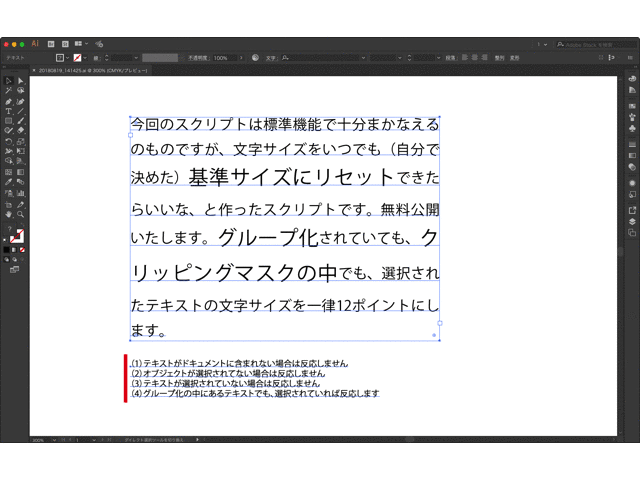Viewport: 640px width, 480px height.
Task: Select the Zoom tool
Action: 20,214
